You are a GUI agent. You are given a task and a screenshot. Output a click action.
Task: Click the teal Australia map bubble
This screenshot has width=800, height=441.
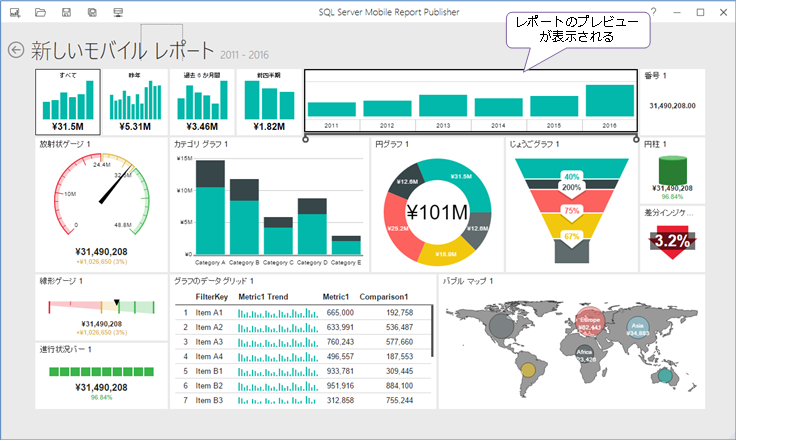point(665,376)
